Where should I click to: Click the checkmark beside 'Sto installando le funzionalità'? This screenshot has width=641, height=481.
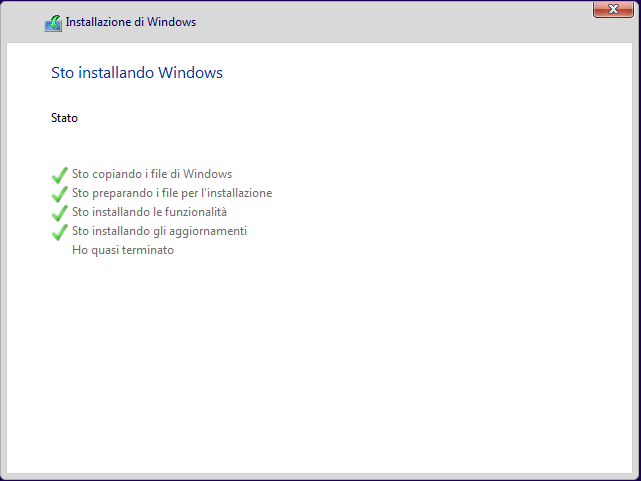pos(60,213)
